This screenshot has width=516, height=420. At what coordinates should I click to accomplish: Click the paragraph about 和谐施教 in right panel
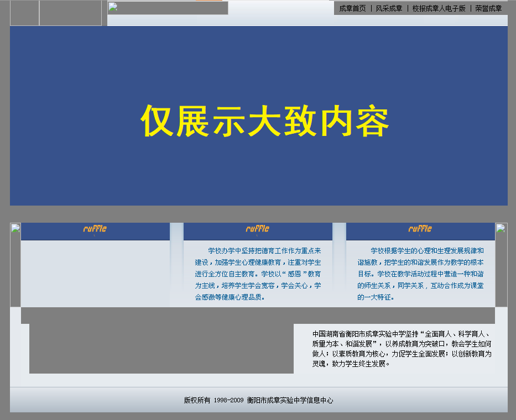coord(420,274)
